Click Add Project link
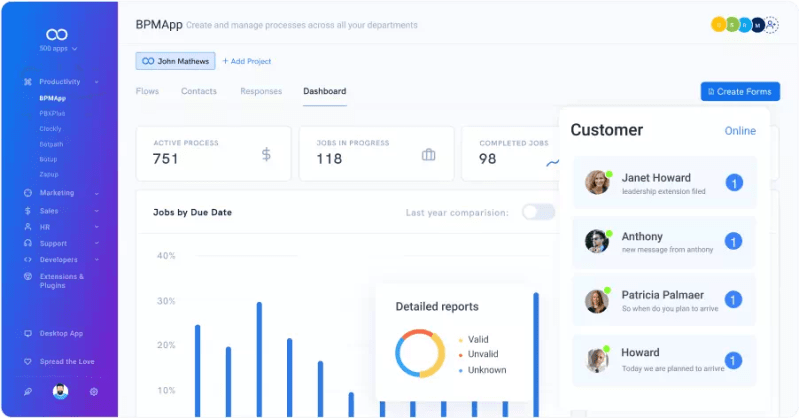This screenshot has height=418, width=799. pyautogui.click(x=247, y=61)
